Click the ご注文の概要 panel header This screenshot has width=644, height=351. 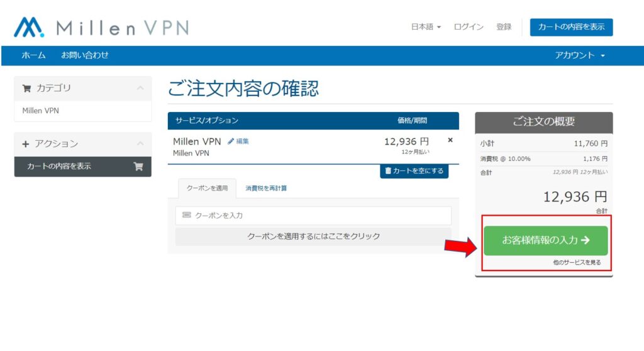[x=544, y=121]
